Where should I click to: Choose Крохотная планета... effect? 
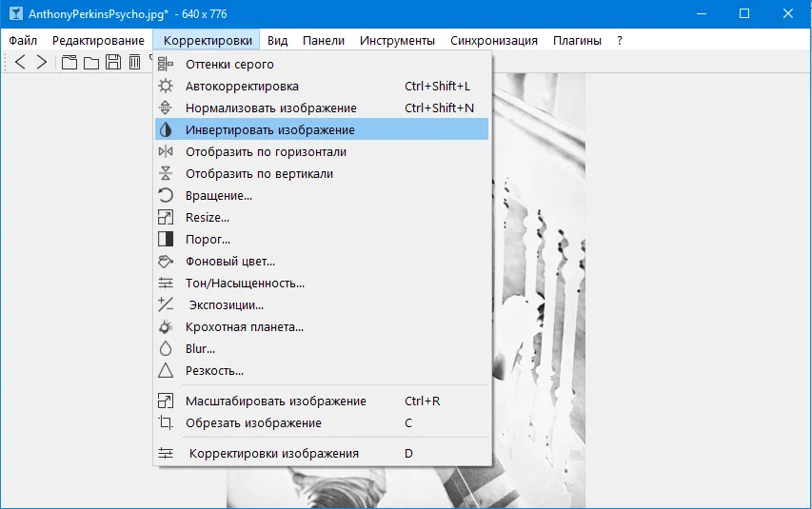tap(322, 326)
